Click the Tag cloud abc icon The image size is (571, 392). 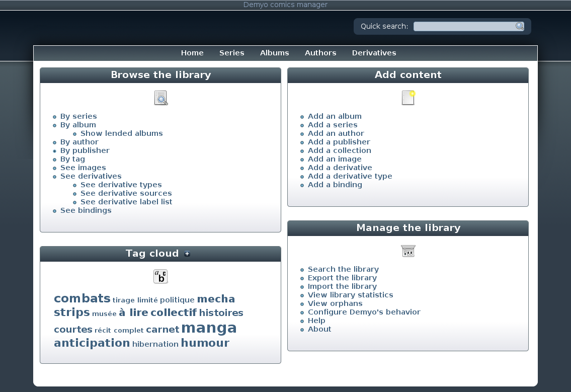tap(160, 276)
